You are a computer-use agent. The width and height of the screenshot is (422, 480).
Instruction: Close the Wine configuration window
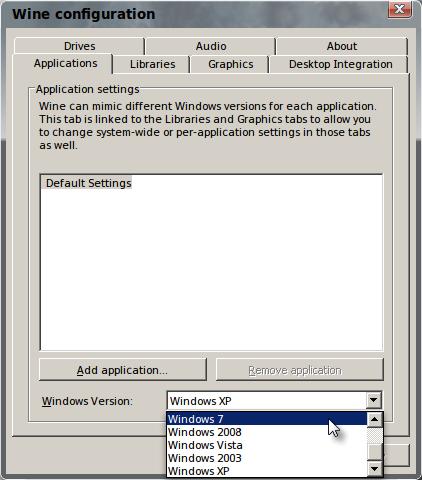click(x=399, y=9)
